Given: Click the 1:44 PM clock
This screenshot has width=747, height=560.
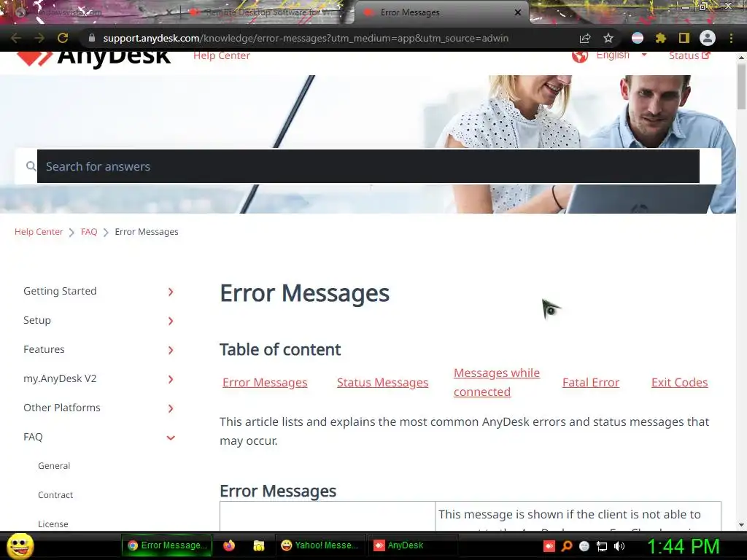Looking at the screenshot, I should pos(683,546).
